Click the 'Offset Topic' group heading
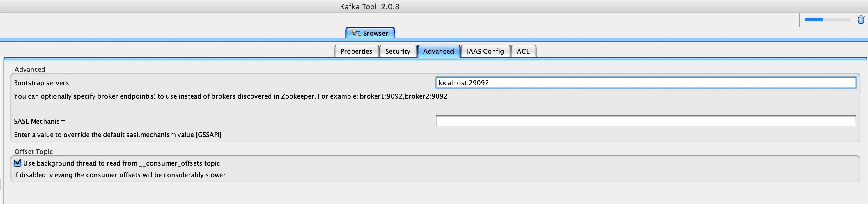 [33, 152]
